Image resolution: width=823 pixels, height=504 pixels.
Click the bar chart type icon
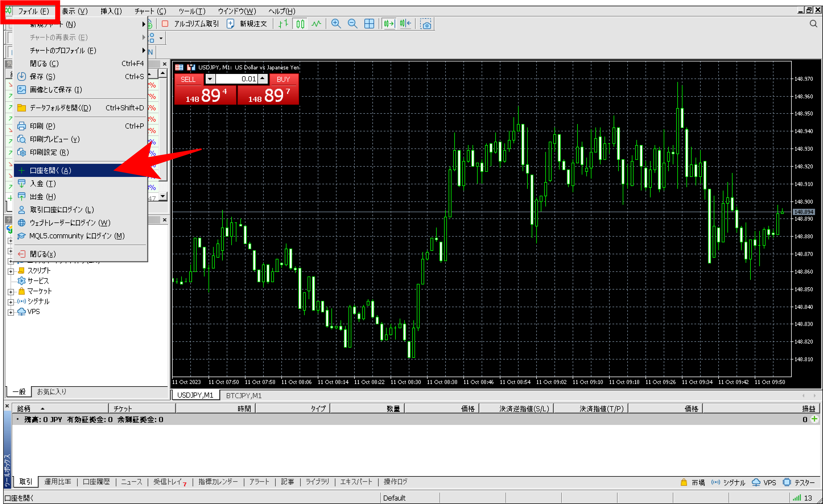click(x=283, y=24)
